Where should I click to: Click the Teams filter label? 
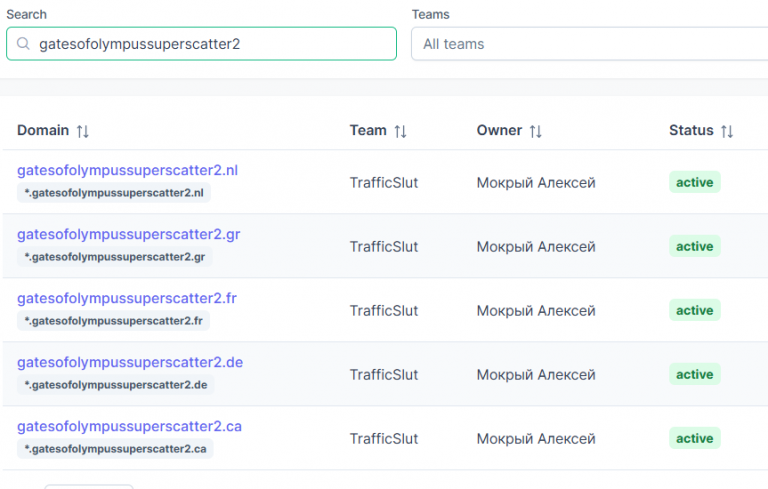431,14
